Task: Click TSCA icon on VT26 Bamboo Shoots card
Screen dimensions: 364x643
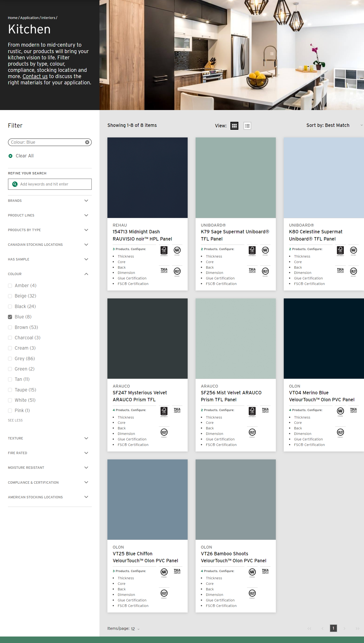Action: pos(265,571)
